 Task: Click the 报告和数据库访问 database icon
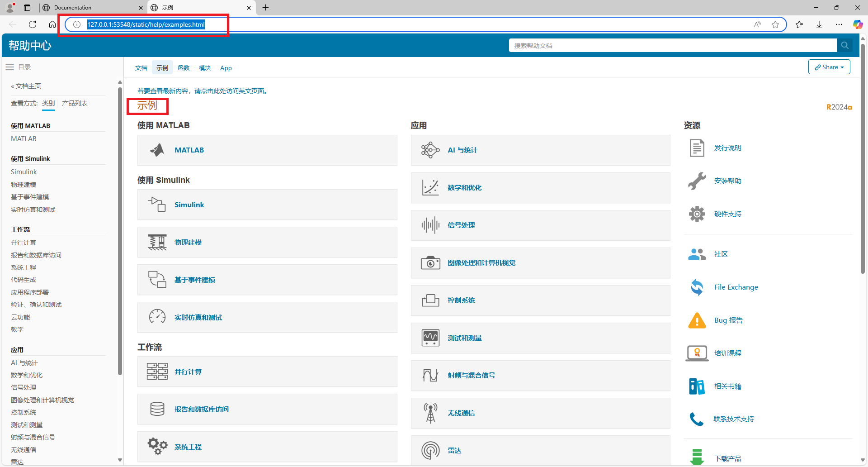click(x=157, y=409)
